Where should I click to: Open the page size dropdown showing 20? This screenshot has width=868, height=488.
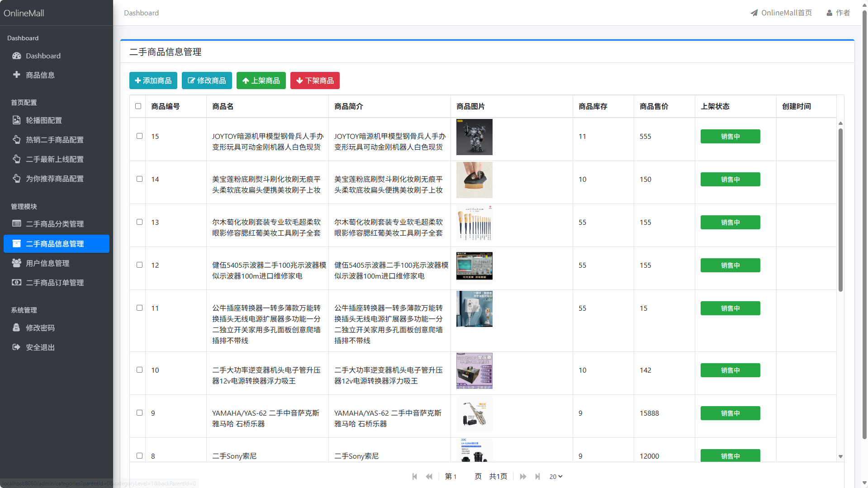(x=555, y=476)
